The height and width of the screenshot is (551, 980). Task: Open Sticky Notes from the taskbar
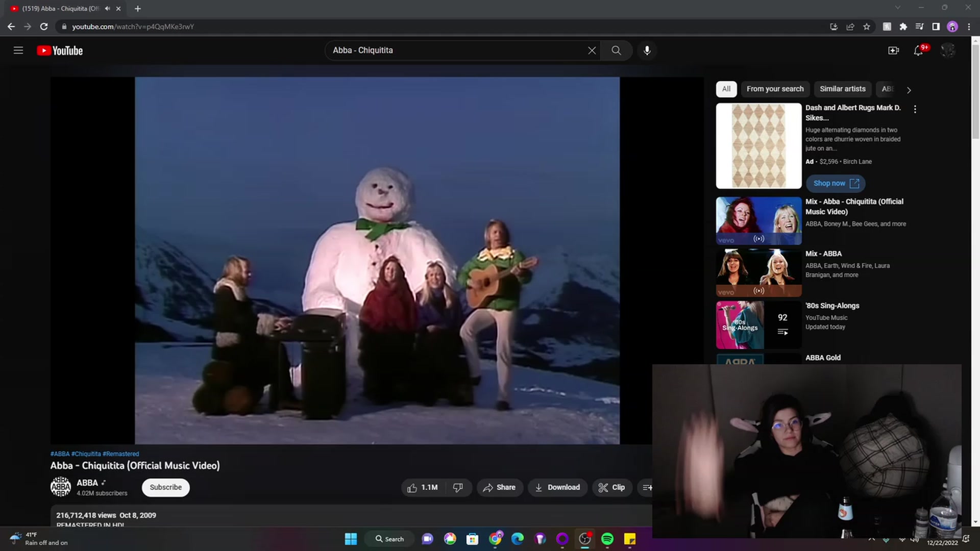click(x=629, y=539)
